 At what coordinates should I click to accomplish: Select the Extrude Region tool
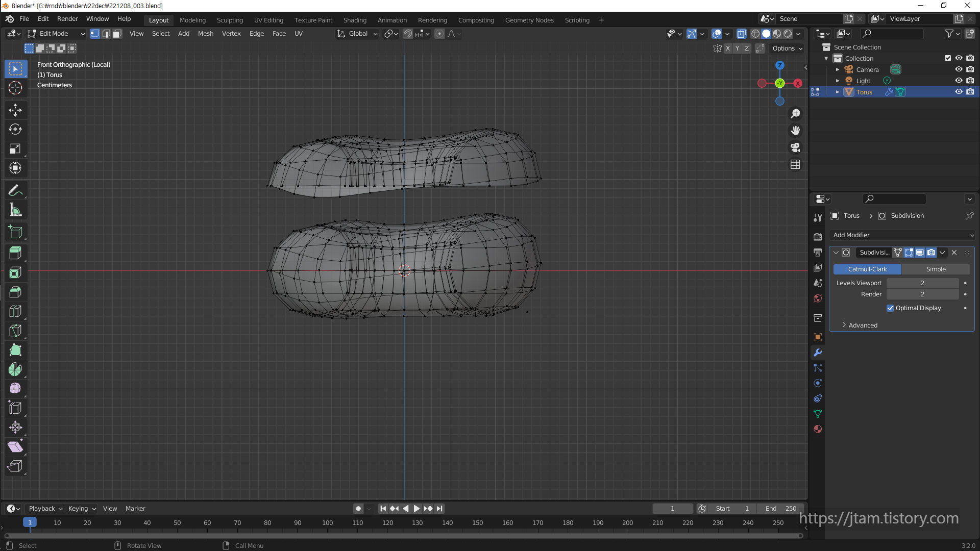(15, 253)
